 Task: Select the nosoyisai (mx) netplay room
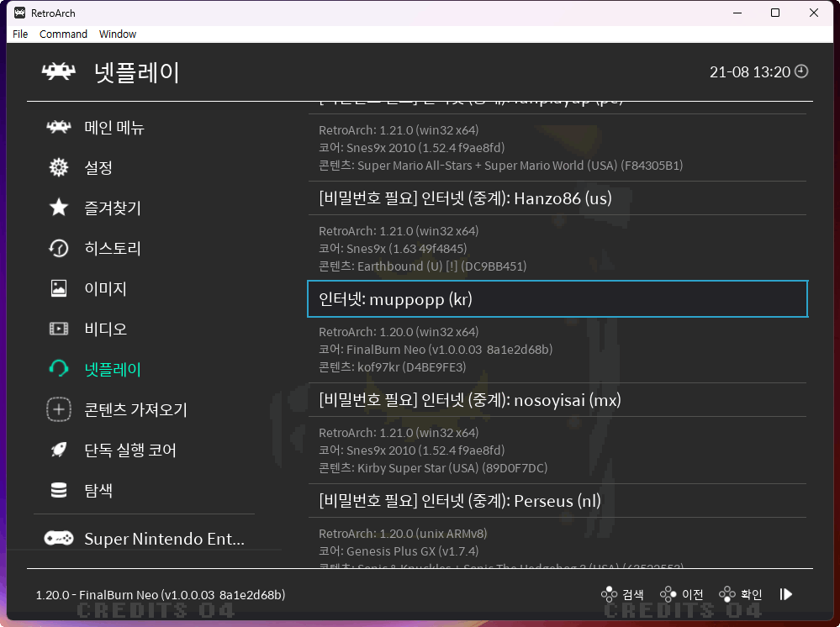(557, 400)
